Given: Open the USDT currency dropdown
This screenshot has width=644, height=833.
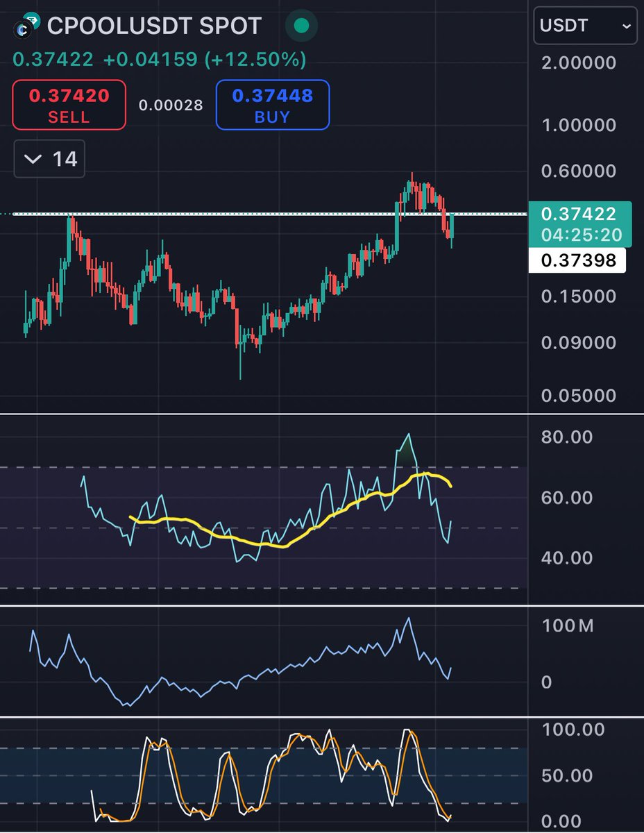Looking at the screenshot, I should pos(585,26).
